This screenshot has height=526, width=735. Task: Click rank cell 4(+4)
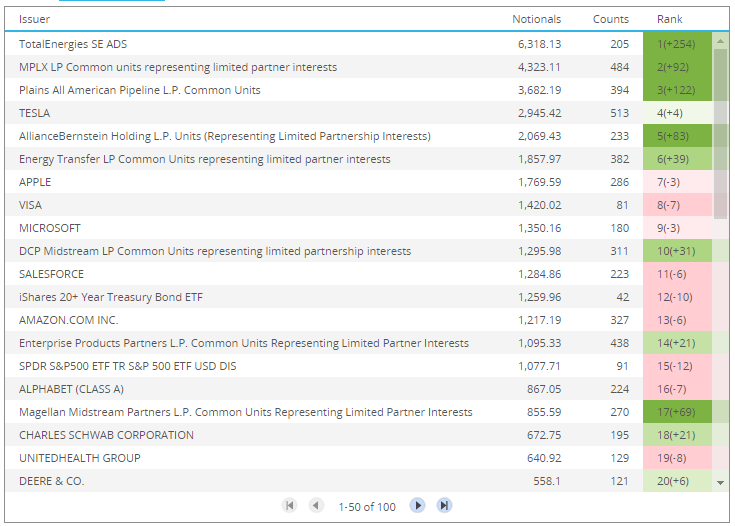click(x=677, y=113)
